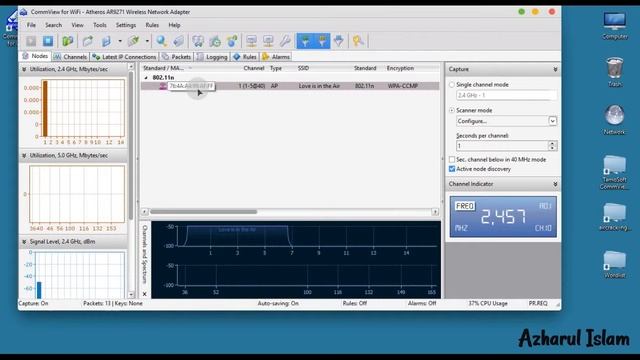Click the blue save document toolbar icon
640x360 pixels.
[x=106, y=41]
